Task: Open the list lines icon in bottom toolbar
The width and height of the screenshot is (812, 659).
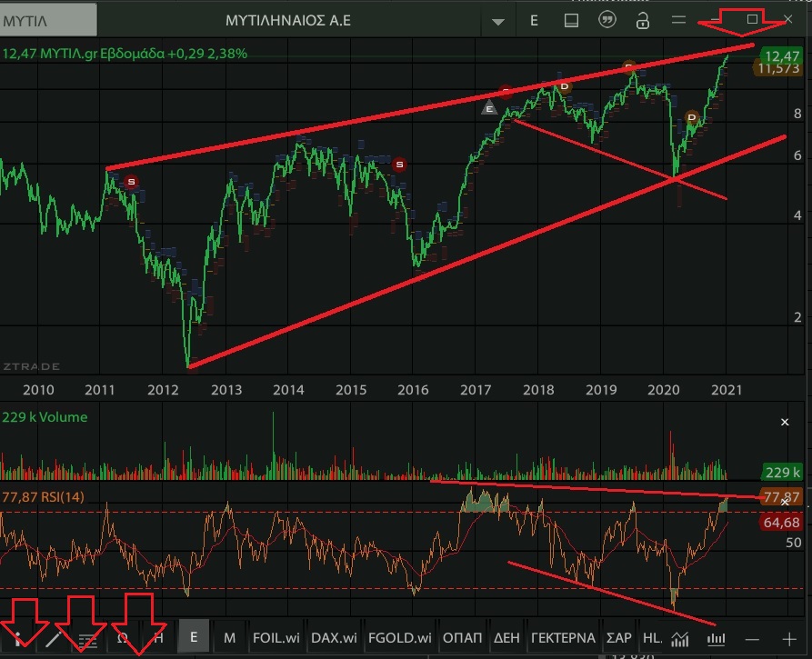Action: click(x=87, y=640)
